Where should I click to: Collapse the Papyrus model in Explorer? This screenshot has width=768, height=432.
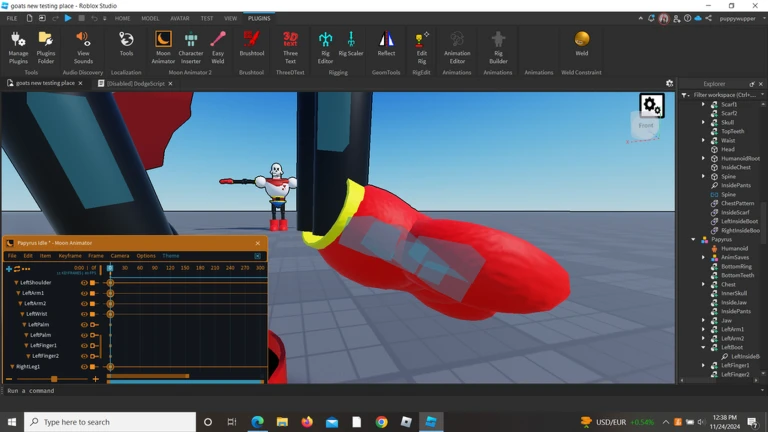pyautogui.click(x=693, y=240)
